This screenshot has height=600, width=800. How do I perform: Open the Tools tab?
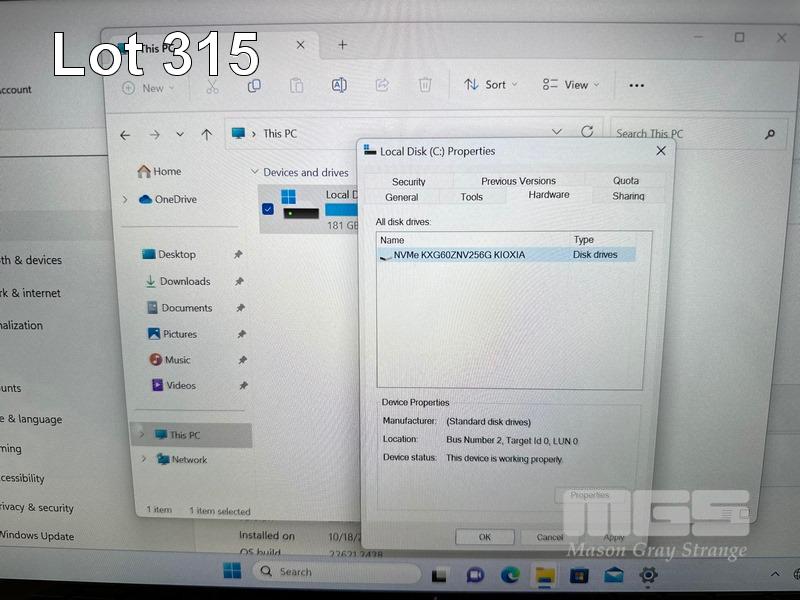point(471,197)
